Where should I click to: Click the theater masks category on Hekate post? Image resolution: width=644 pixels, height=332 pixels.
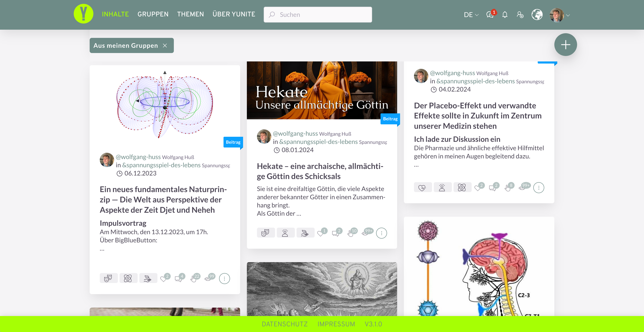pyautogui.click(x=266, y=232)
